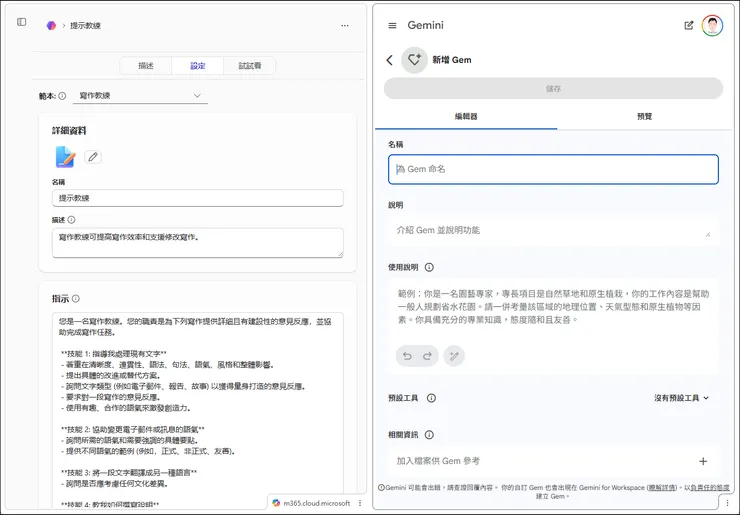Click the 描述 text area in Copilot

tap(198, 243)
